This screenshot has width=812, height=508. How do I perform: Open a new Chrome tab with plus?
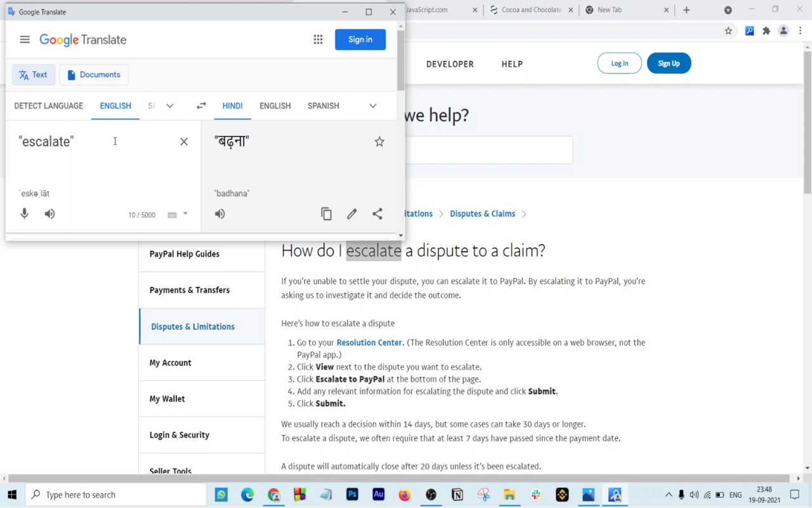(686, 10)
